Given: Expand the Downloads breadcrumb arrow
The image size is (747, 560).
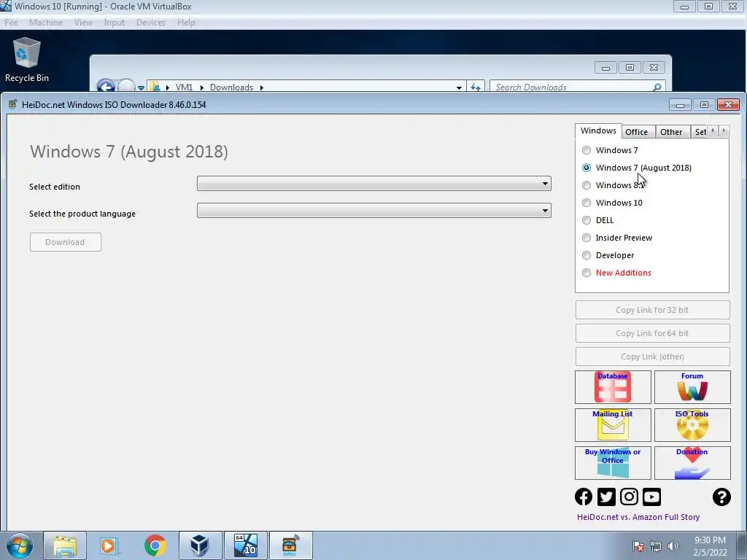Looking at the screenshot, I should [262, 87].
